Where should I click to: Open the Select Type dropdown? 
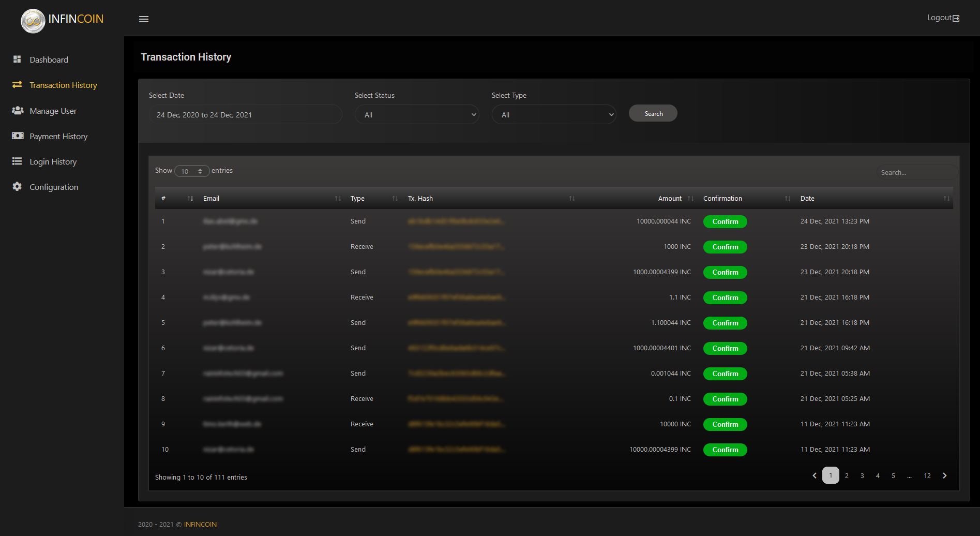553,115
